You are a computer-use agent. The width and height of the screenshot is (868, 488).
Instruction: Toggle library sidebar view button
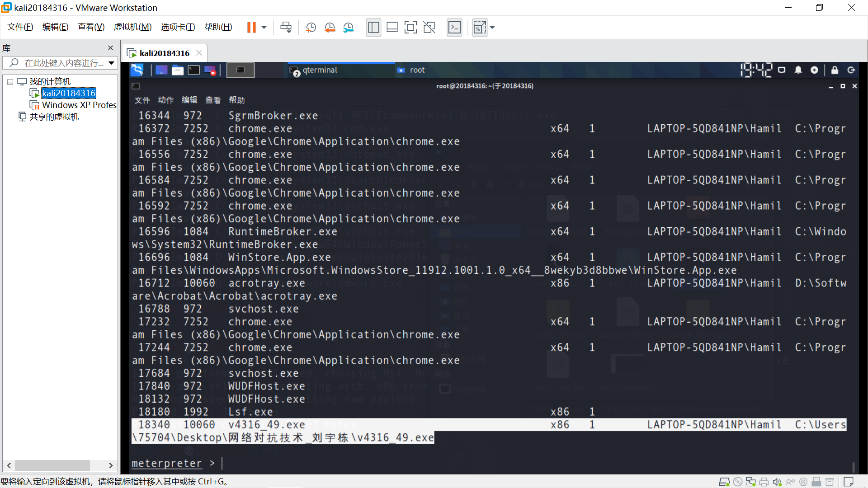pos(373,28)
